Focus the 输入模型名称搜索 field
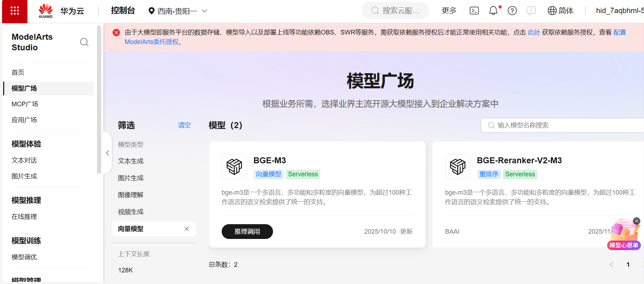 click(x=562, y=125)
